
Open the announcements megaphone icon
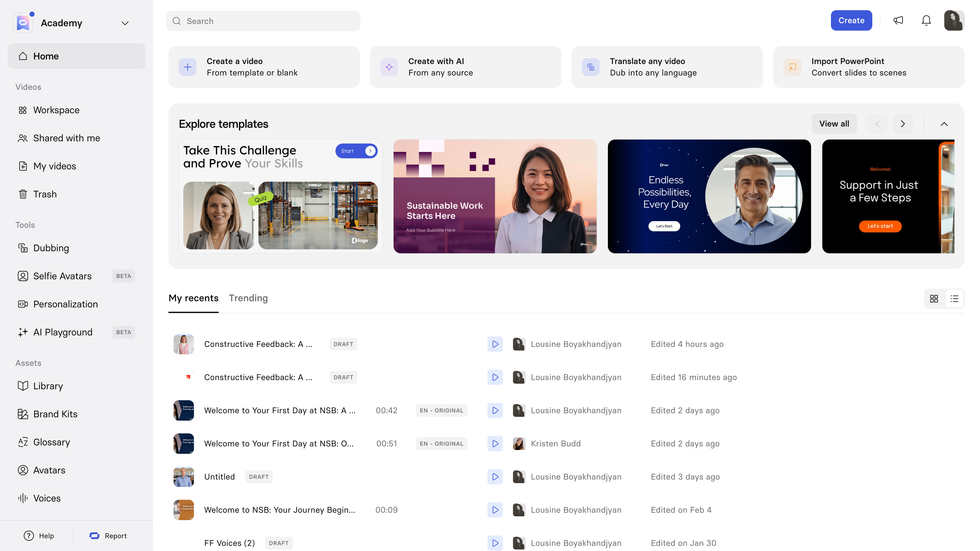(x=898, y=20)
